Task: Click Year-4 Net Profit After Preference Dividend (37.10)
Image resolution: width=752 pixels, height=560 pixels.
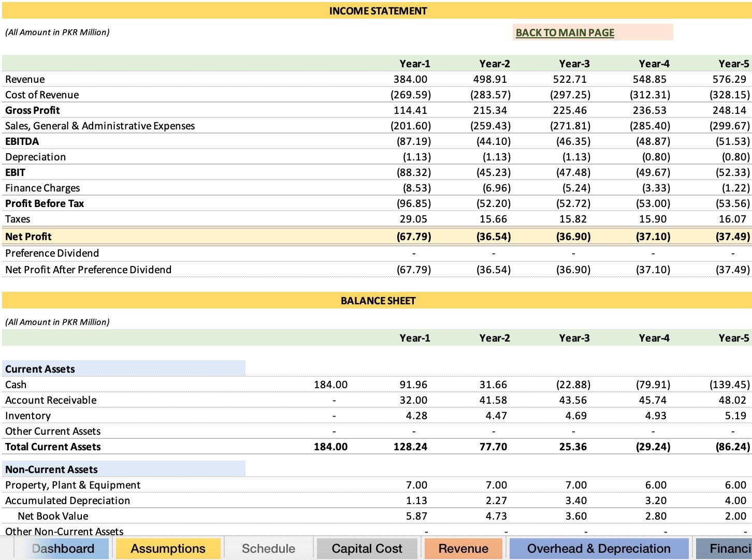Action: pyautogui.click(x=653, y=270)
